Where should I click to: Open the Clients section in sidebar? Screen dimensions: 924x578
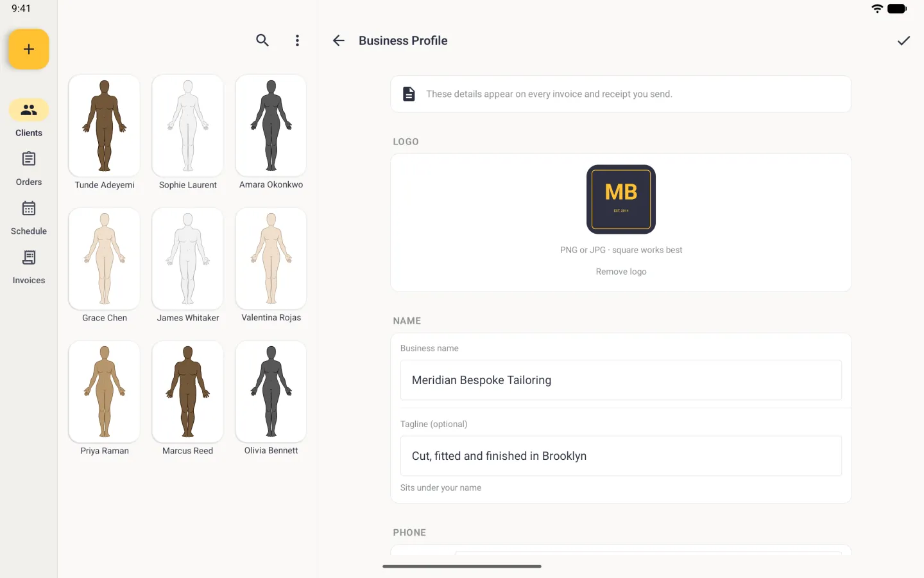click(29, 118)
